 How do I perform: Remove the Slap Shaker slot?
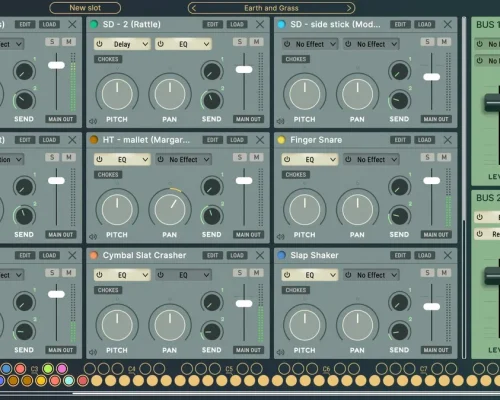(448, 255)
